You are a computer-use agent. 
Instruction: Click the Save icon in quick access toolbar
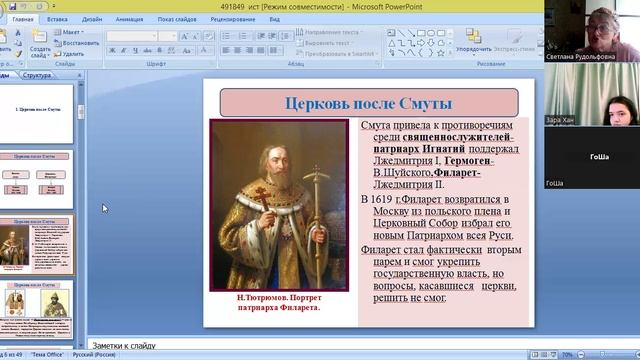(x=12, y=7)
